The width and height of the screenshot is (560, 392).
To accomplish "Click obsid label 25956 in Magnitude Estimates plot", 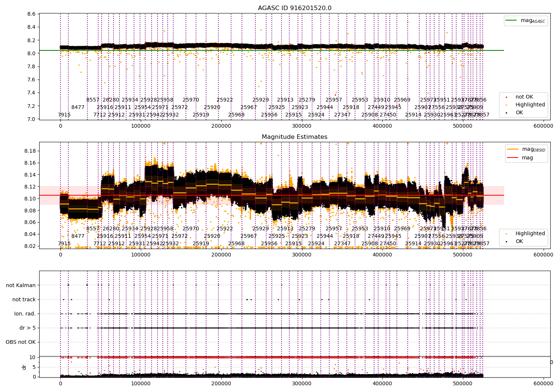I will click(269, 243).
